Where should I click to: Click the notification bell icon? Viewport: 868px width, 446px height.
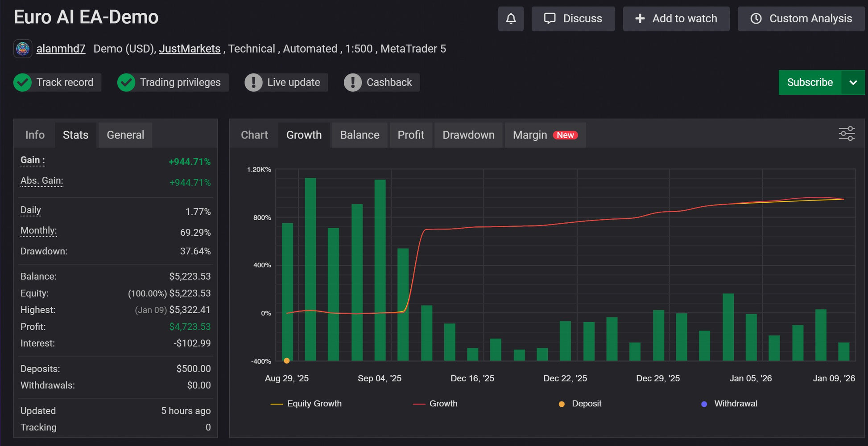click(x=511, y=19)
